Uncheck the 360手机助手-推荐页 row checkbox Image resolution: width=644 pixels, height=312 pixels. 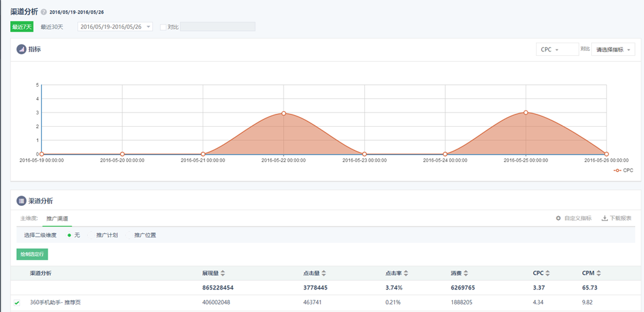[x=17, y=302]
